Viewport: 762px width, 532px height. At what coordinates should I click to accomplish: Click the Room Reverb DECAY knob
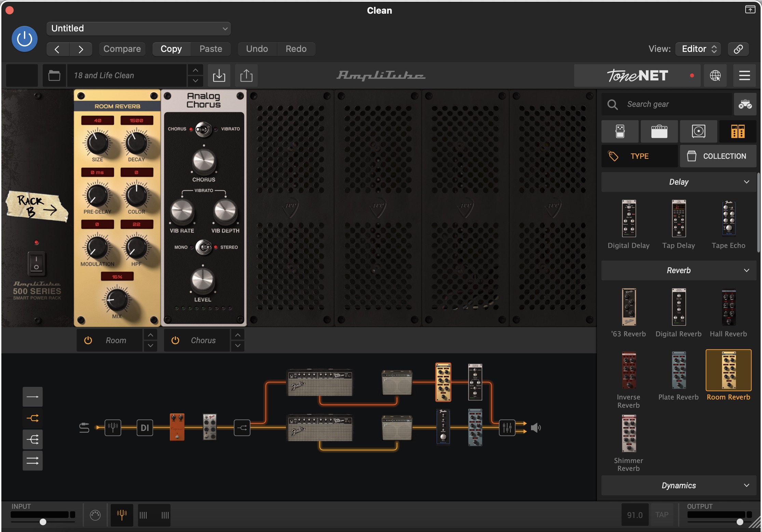(x=136, y=143)
